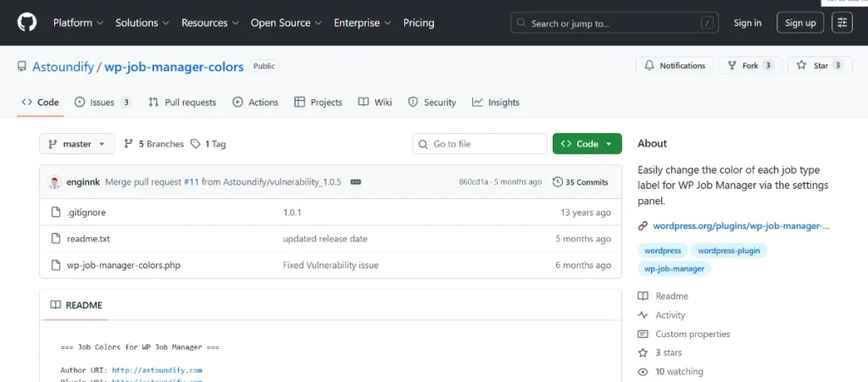Image resolution: width=868 pixels, height=382 pixels.
Task: Click the wp-job-manager topic tag
Action: 674,269
